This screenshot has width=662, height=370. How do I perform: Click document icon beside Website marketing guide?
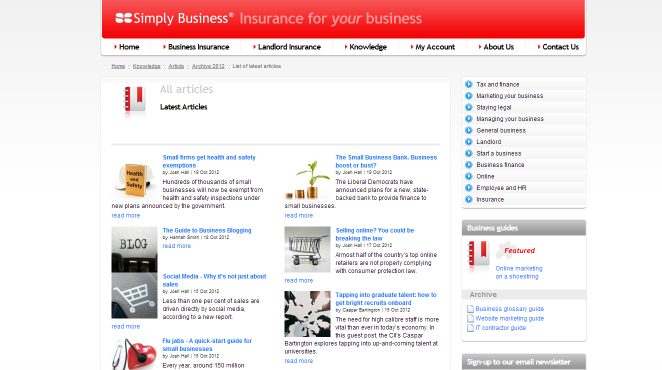click(470, 318)
